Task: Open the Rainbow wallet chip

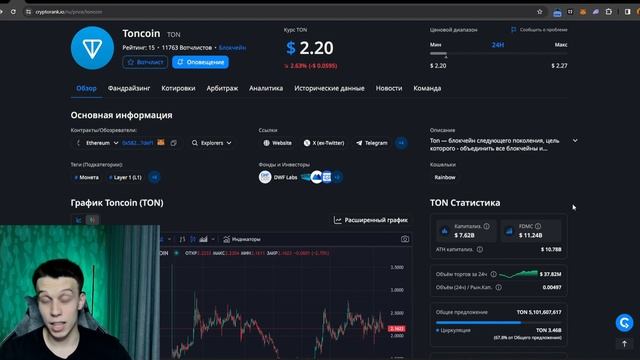Action: [445, 177]
